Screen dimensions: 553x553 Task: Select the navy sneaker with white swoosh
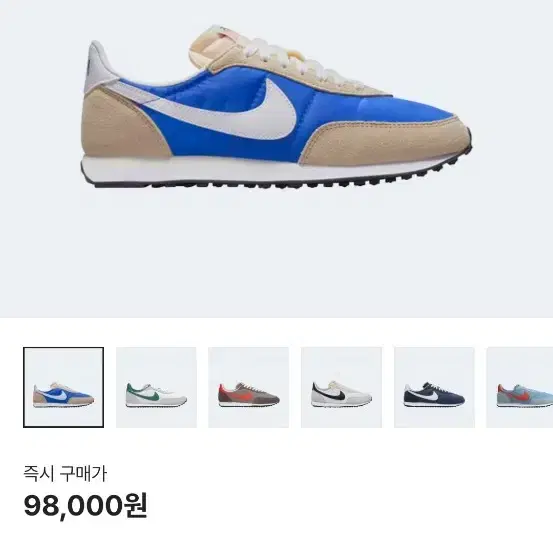[434, 387]
